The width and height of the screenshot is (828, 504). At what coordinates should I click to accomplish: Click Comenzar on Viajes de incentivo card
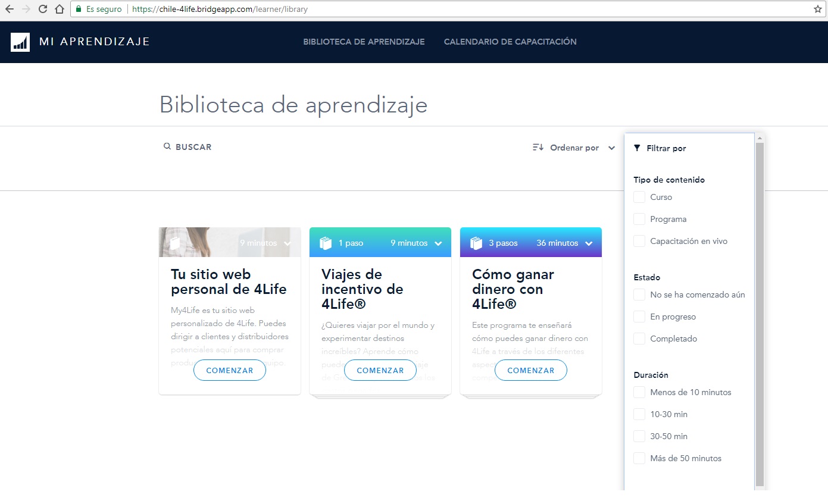coord(380,370)
